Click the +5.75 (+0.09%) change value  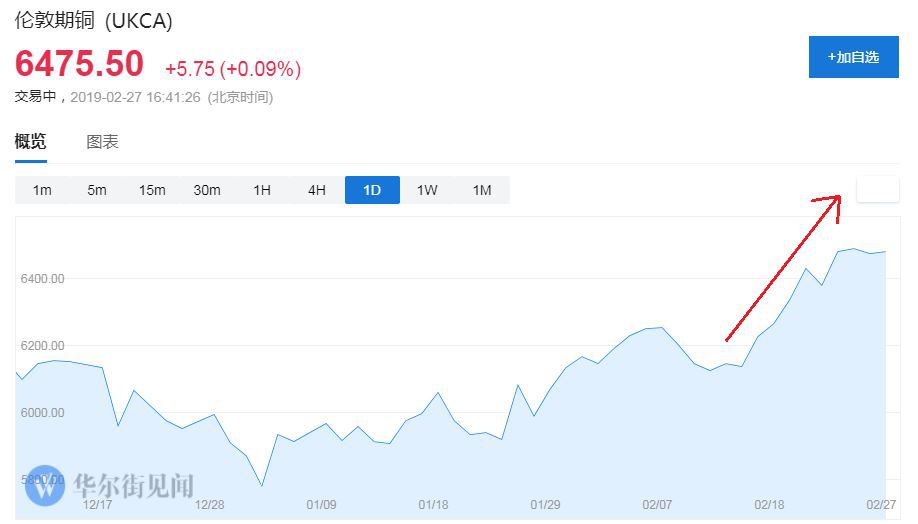[x=233, y=69]
